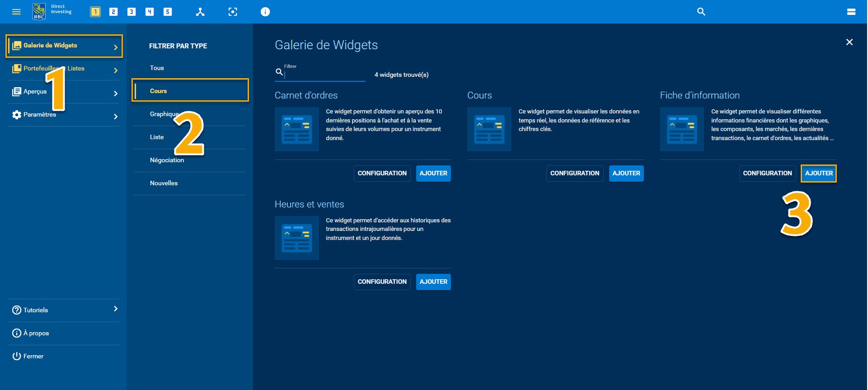Screen dimensions: 868x390
Task: Click the Cours widget thumbnail
Action: coord(489,129)
